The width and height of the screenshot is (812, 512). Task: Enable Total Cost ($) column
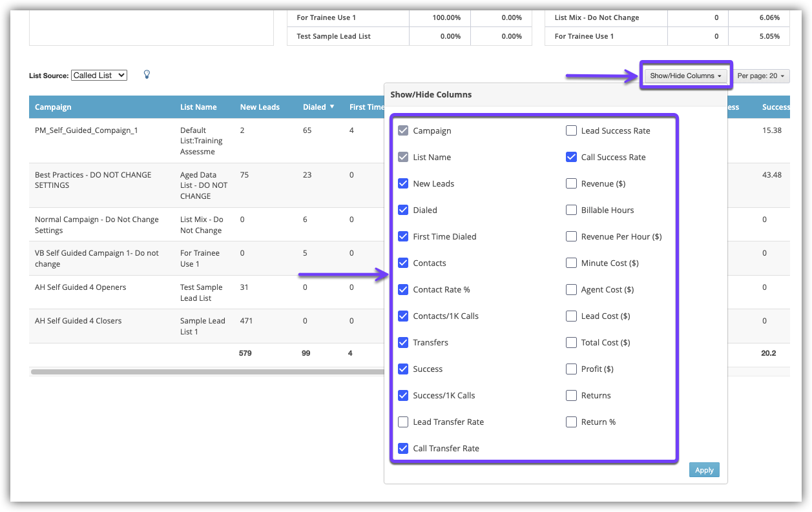pyautogui.click(x=571, y=342)
